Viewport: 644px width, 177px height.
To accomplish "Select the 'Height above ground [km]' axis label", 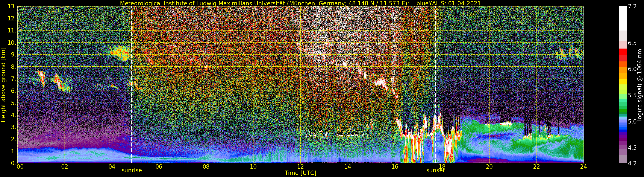I will pyautogui.click(x=3, y=85).
